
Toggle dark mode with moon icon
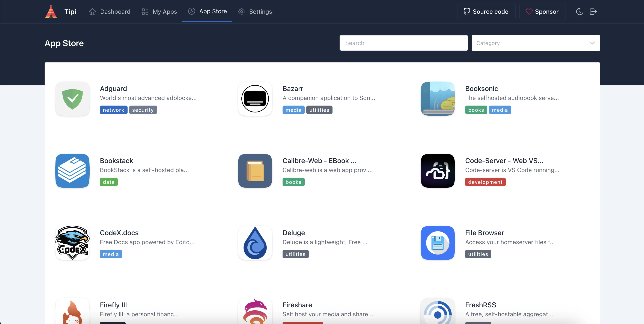click(x=579, y=12)
